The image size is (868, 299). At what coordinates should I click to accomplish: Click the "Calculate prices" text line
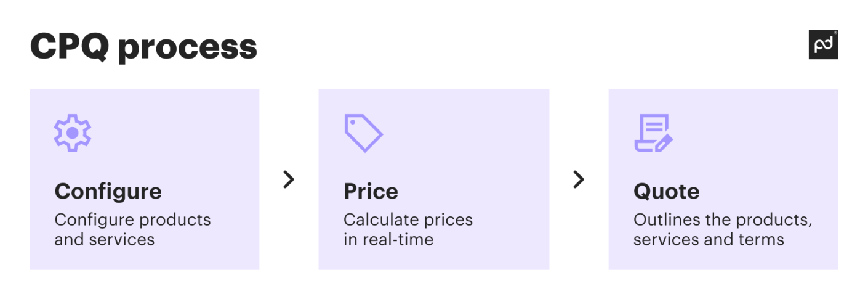pyautogui.click(x=408, y=219)
